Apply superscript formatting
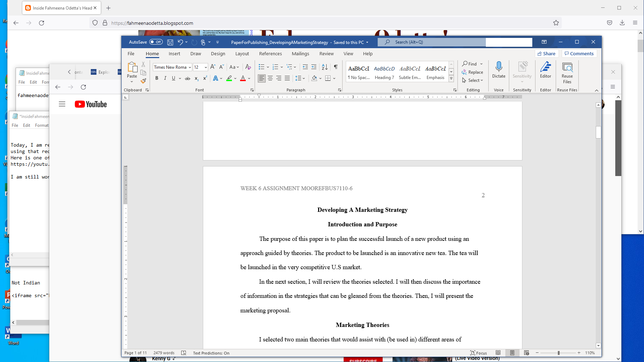Screen dimensions: 644x362 (205, 78)
